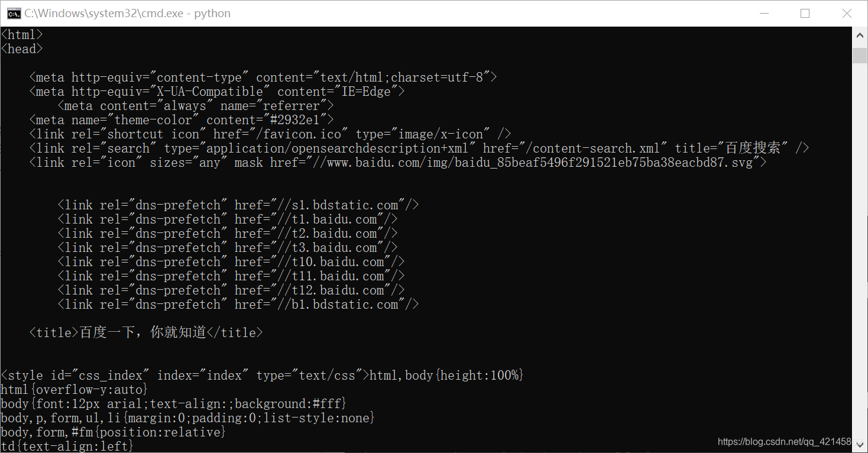Image resolution: width=868 pixels, height=453 pixels.
Task: Click the '<head>' line
Action: (22, 49)
